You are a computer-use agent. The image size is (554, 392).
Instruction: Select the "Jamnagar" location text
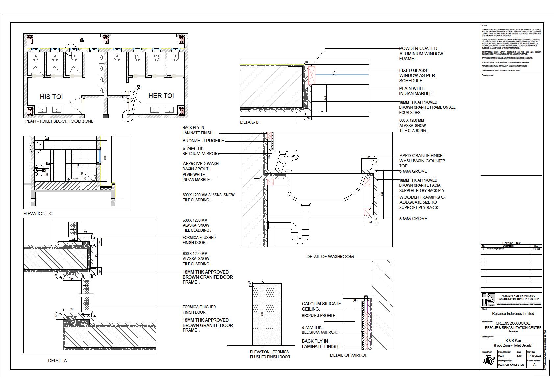click(513, 331)
